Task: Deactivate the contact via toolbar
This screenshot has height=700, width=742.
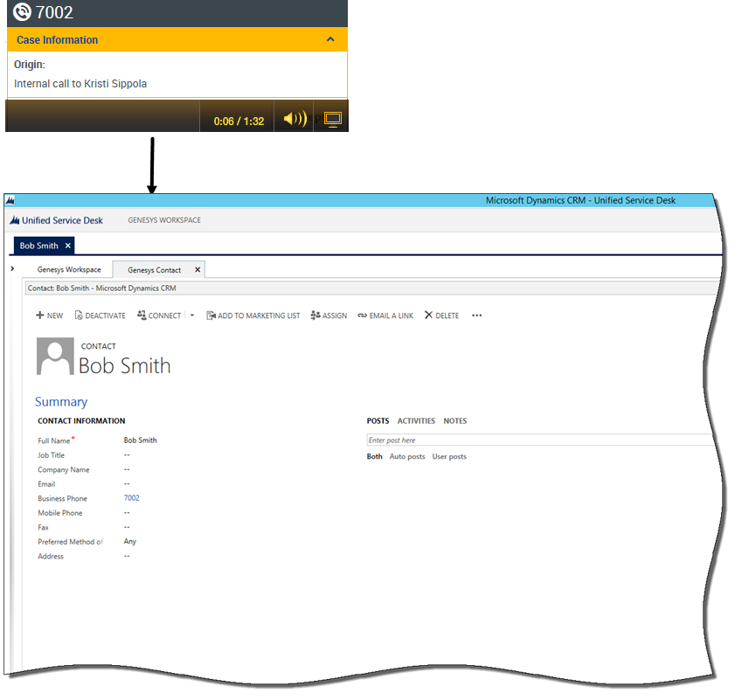Action: pos(100,315)
